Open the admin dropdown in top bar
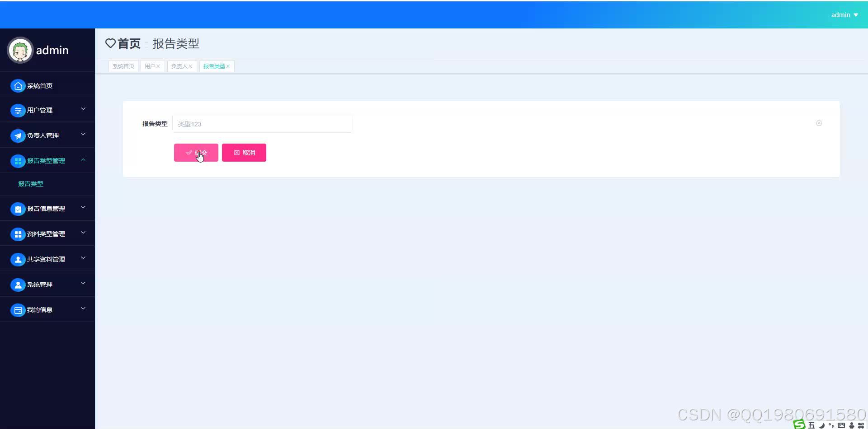Screen dimensions: 868x429 point(844,15)
